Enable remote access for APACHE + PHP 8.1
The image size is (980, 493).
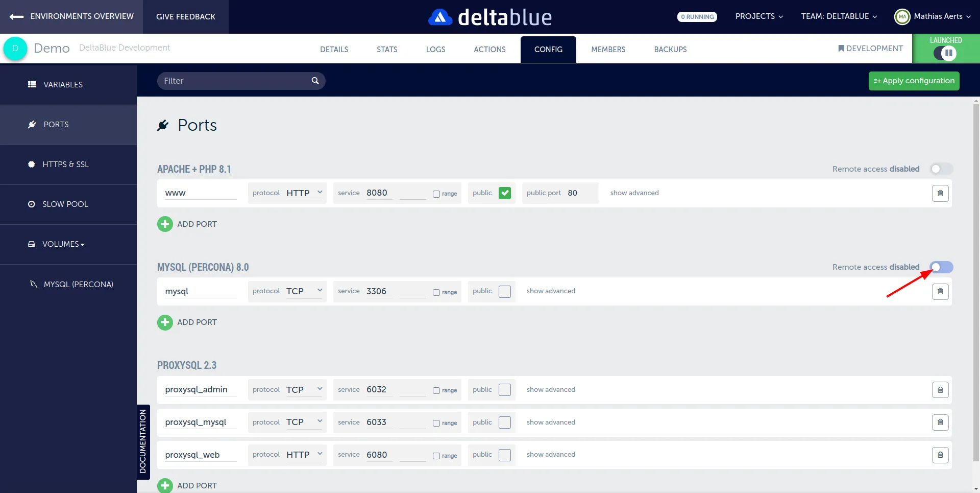point(942,169)
